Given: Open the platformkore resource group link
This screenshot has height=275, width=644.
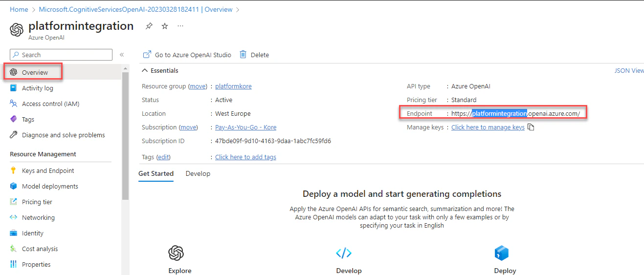Looking at the screenshot, I should (233, 86).
